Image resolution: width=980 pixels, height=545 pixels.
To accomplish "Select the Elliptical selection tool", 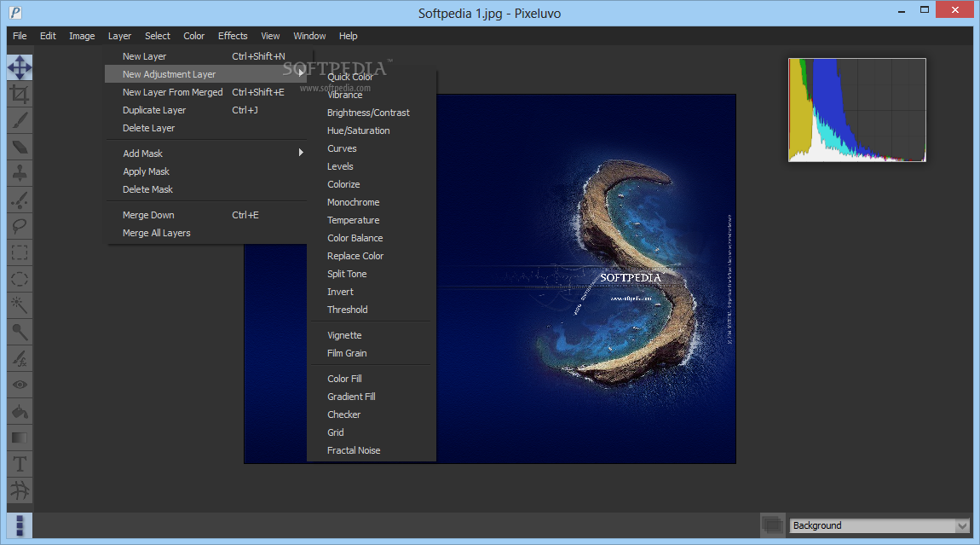I will tap(20, 279).
